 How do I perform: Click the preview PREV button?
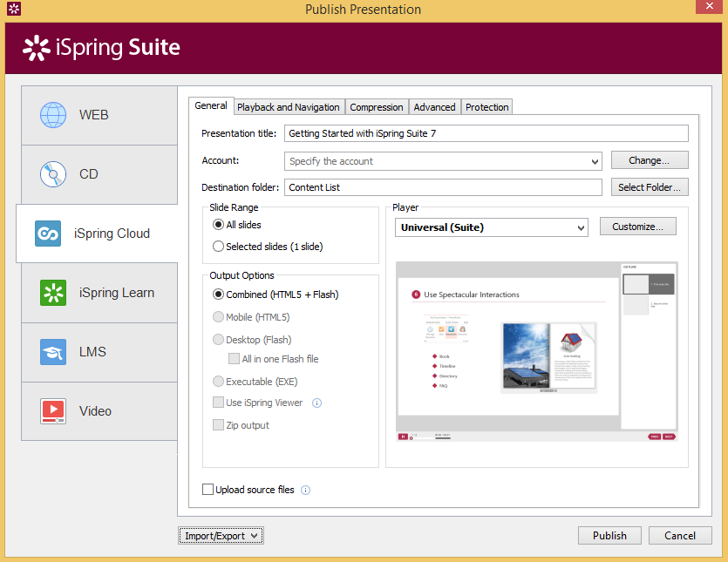coord(655,437)
